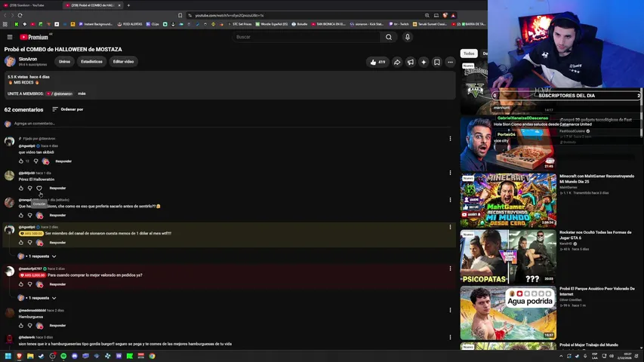Click the megaphone promote icon
The image size is (644, 362).
410,62
